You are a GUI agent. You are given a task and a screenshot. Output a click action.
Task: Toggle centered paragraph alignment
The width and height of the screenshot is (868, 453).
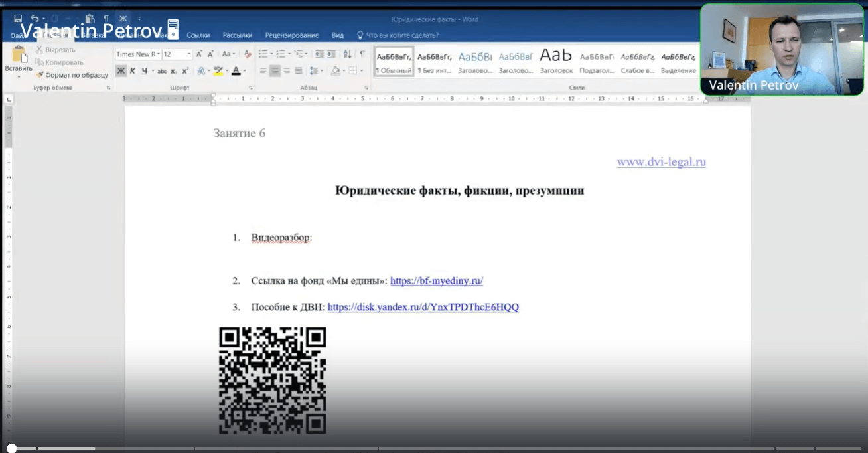(275, 70)
